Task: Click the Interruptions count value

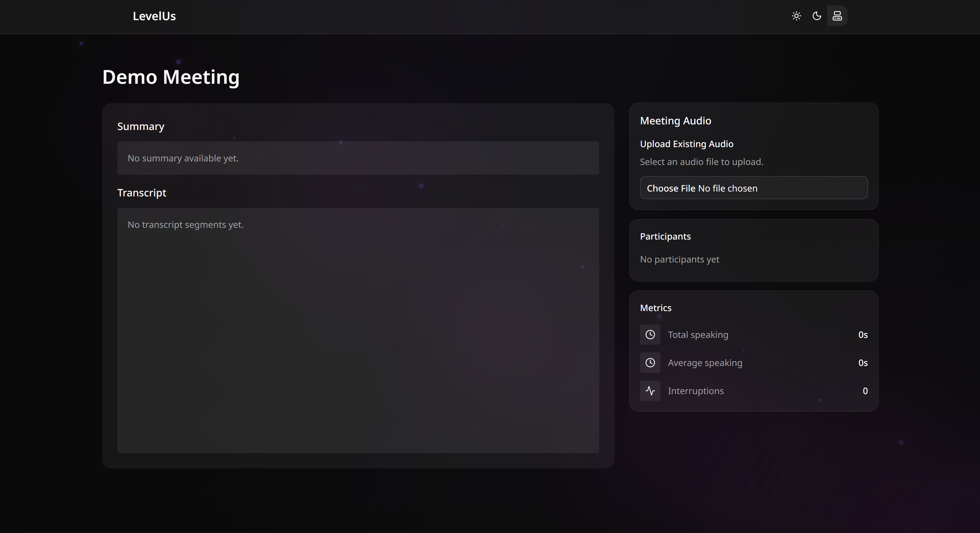Action: 865,391
